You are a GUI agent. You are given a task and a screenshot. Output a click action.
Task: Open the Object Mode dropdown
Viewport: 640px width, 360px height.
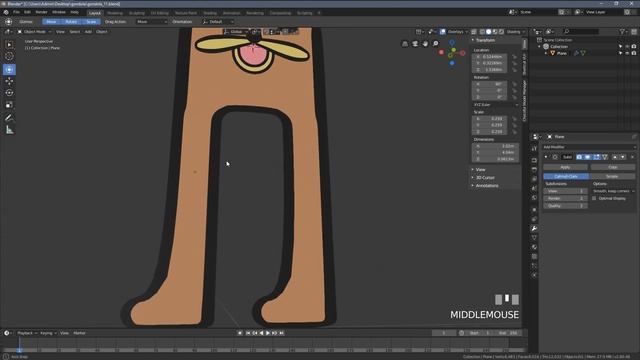click(34, 31)
